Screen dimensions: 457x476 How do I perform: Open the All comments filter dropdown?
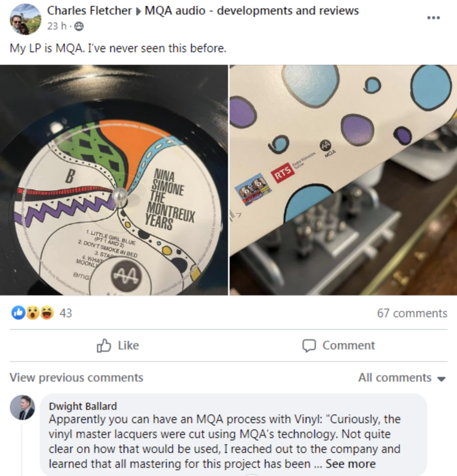point(402,378)
